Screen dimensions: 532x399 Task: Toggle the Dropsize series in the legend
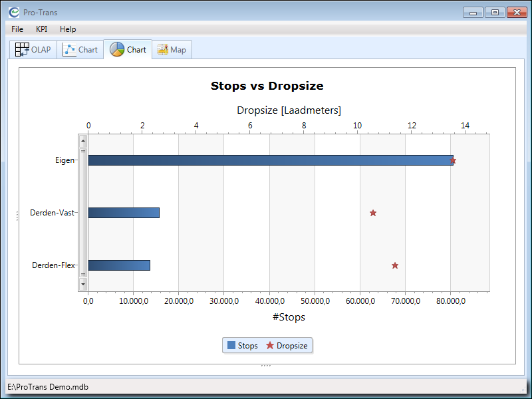pyautogui.click(x=287, y=346)
